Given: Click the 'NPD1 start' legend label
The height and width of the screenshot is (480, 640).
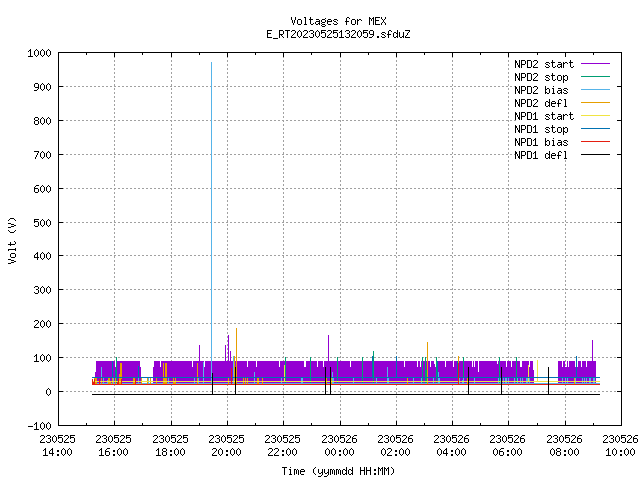Looking at the screenshot, I should [x=544, y=116].
